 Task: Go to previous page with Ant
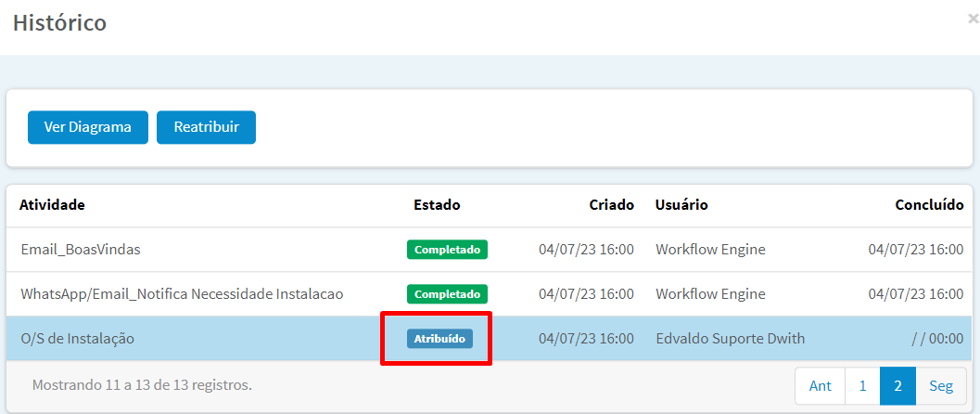(820, 386)
